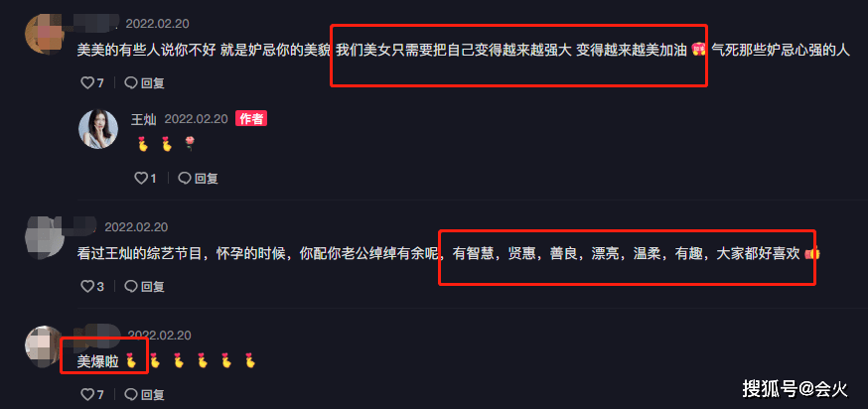Screen dimensions: 868x409
Task: Like the comment with 3 likes
Action: point(87,286)
